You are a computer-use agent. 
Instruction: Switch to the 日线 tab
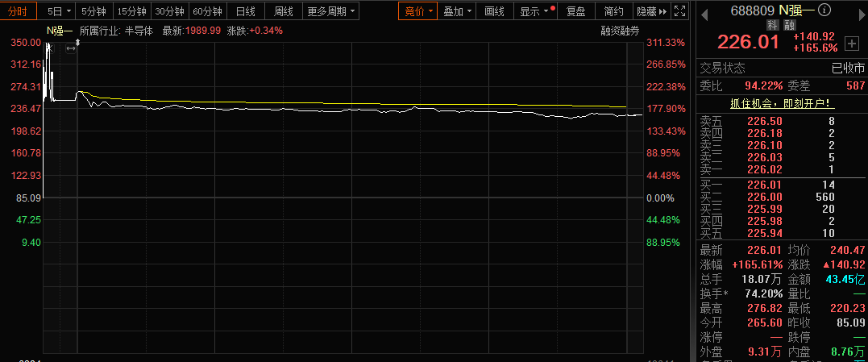245,11
